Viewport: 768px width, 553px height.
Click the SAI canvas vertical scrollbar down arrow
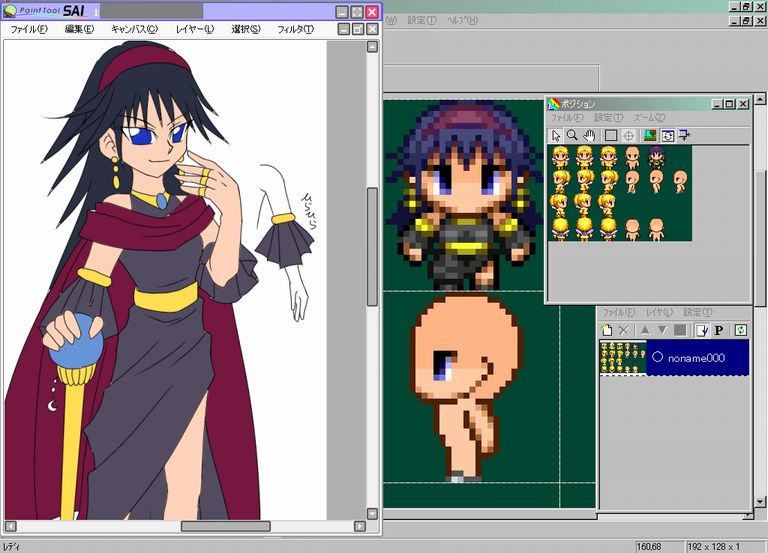[372, 513]
